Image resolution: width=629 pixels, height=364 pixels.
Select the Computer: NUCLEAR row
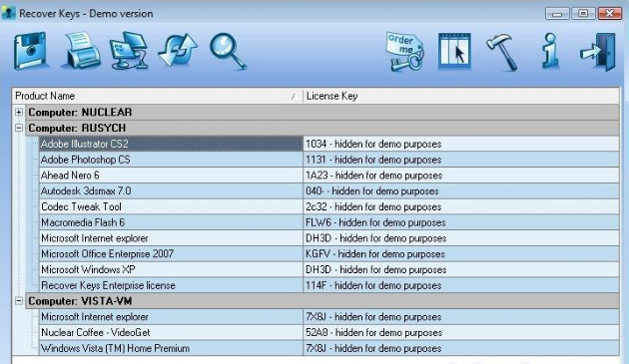point(322,112)
